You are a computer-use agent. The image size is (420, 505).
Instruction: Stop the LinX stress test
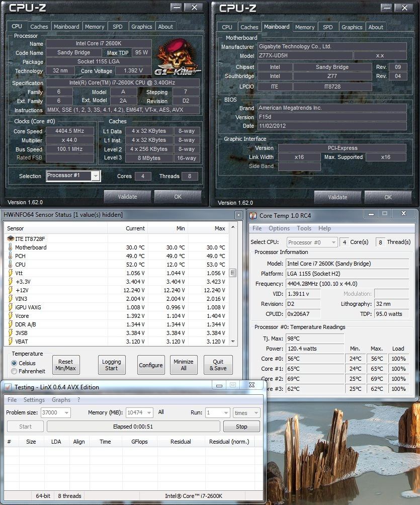point(241,427)
